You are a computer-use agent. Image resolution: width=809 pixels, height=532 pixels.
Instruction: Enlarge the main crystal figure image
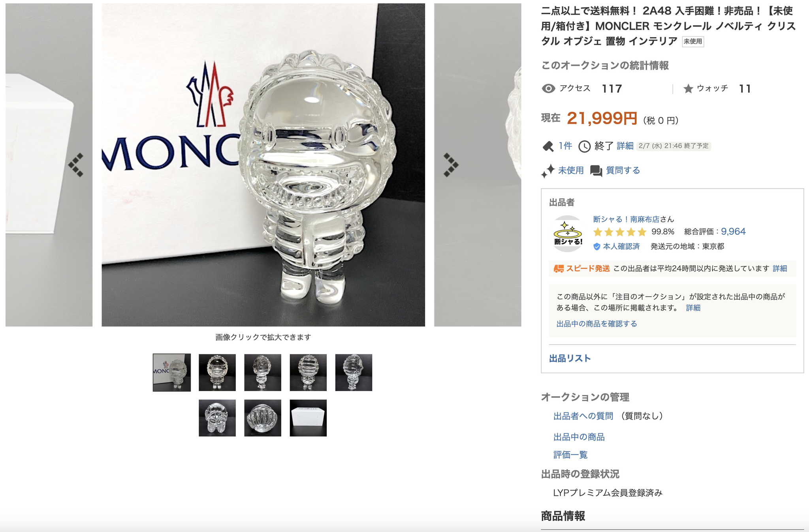tap(263, 165)
